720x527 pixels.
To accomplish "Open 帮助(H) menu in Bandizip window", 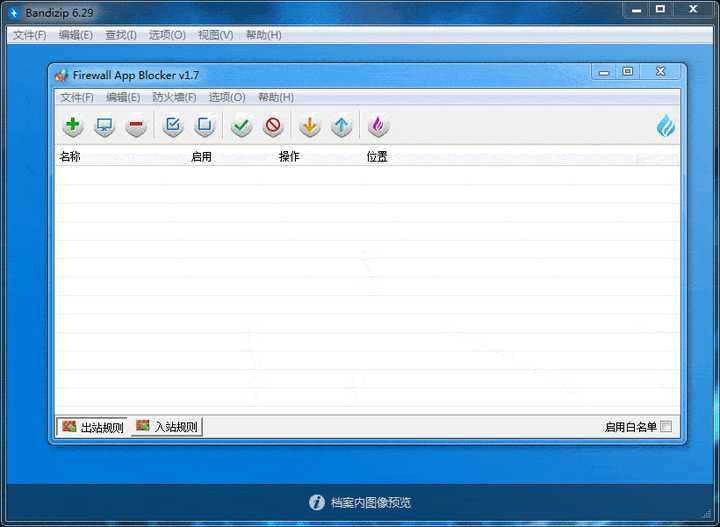I will tap(264, 35).
